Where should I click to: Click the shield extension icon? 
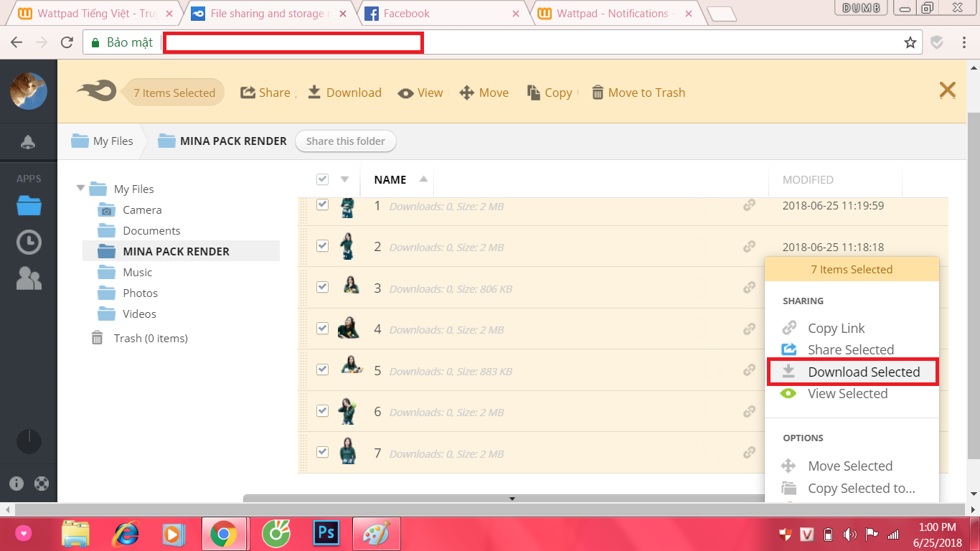[937, 42]
